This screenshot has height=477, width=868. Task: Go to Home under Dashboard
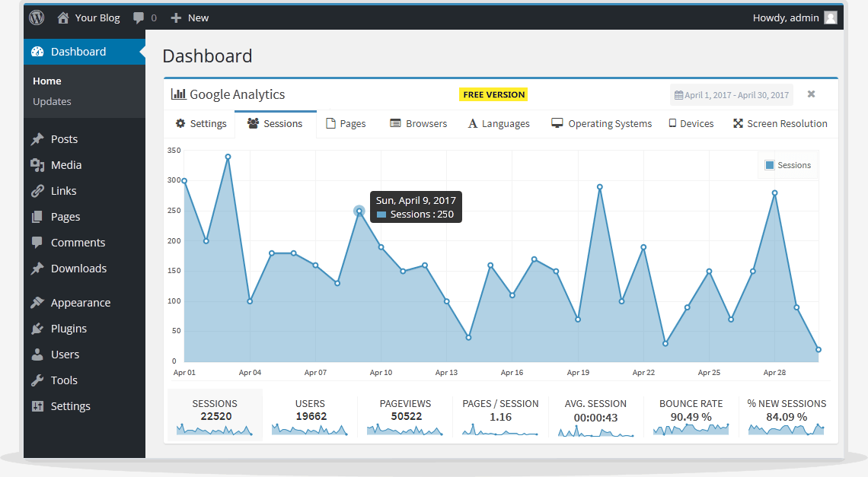tap(47, 81)
